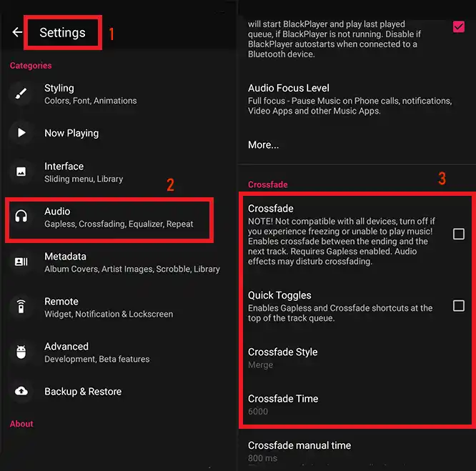This screenshot has height=471, width=476.
Task: Enable the Crossfade checkbox
Action: (x=458, y=234)
